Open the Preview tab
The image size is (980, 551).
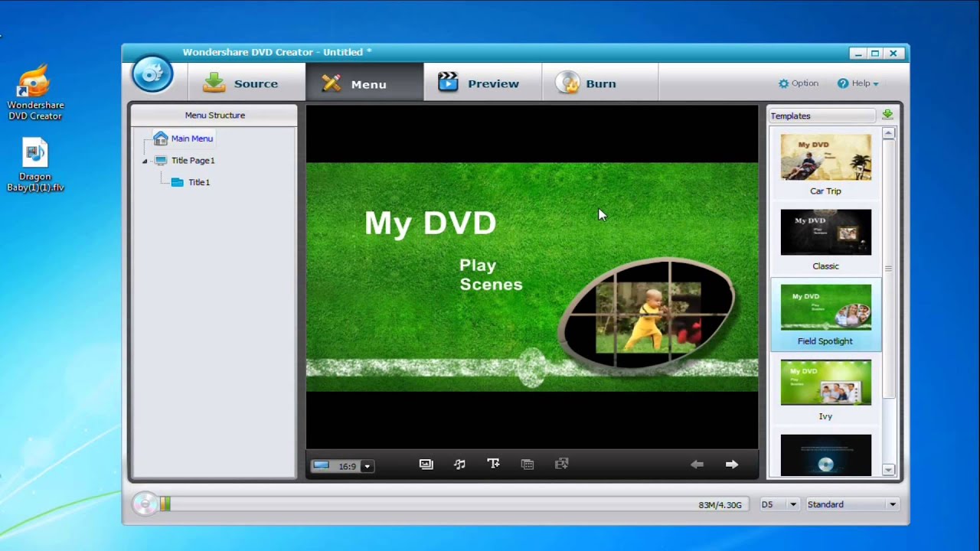pyautogui.click(x=479, y=83)
